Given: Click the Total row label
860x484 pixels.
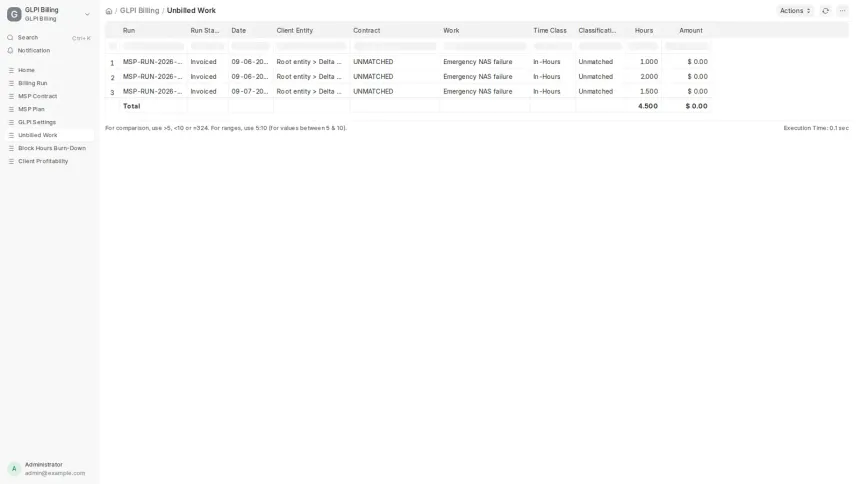Looking at the screenshot, I should pyautogui.click(x=132, y=106).
